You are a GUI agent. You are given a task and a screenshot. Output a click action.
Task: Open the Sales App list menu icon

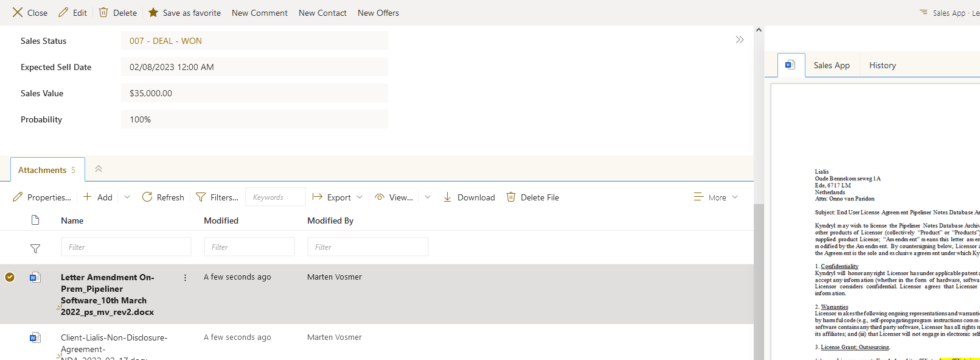(x=923, y=12)
